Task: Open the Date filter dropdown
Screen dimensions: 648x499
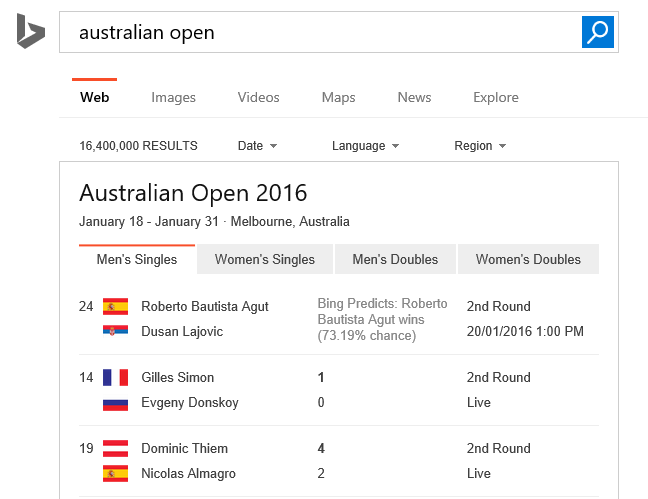Action: tap(257, 146)
